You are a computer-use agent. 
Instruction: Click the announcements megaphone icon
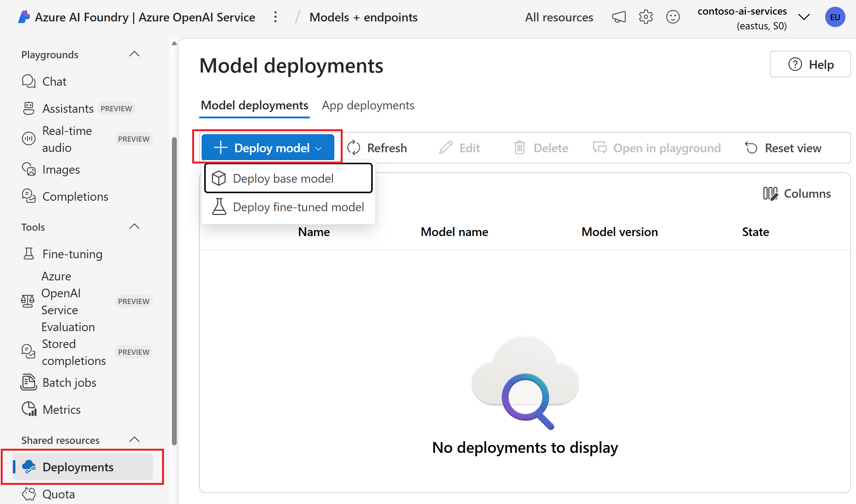point(619,17)
